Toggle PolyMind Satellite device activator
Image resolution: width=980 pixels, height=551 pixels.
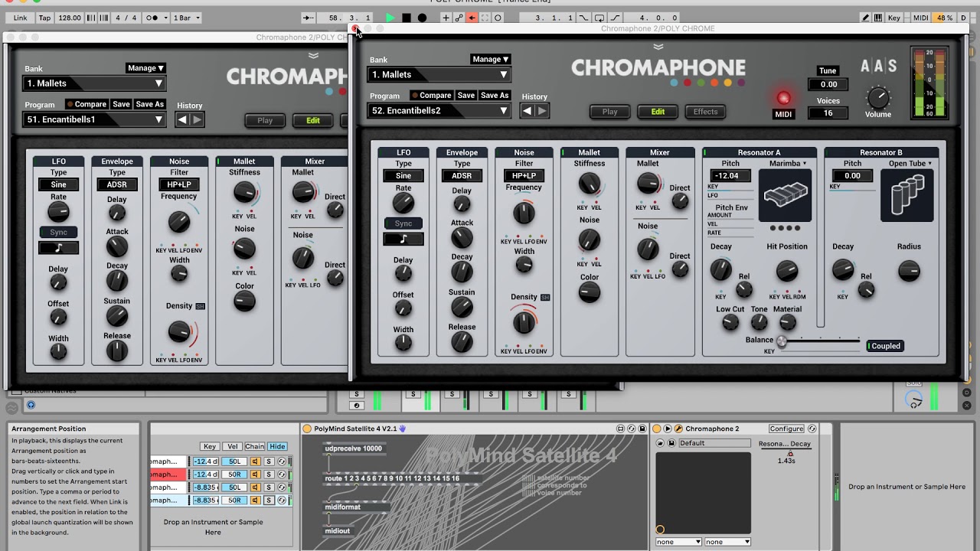point(307,429)
